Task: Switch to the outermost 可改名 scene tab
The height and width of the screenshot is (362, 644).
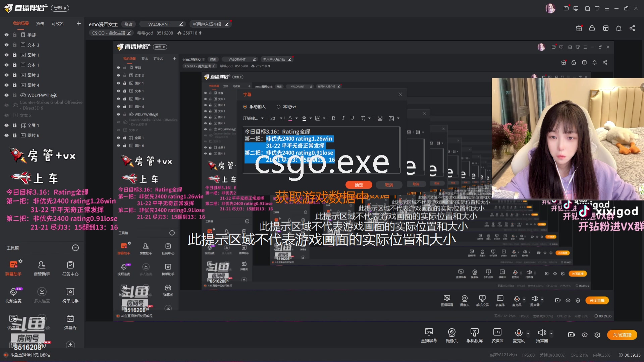Action: 58,23
